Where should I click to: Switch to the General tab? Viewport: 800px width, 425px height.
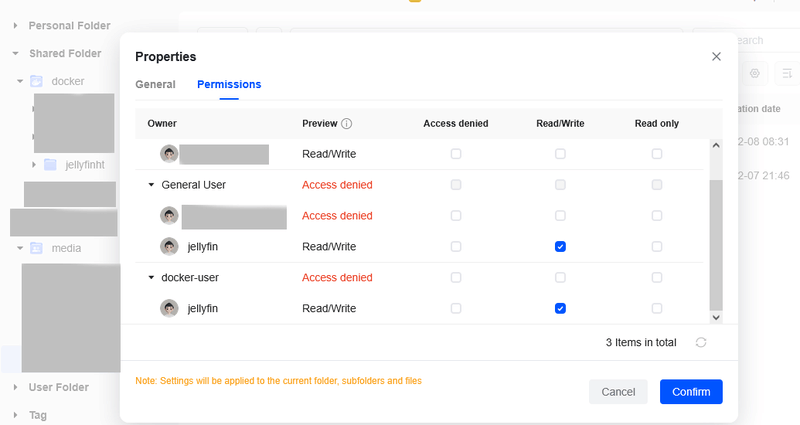click(155, 85)
